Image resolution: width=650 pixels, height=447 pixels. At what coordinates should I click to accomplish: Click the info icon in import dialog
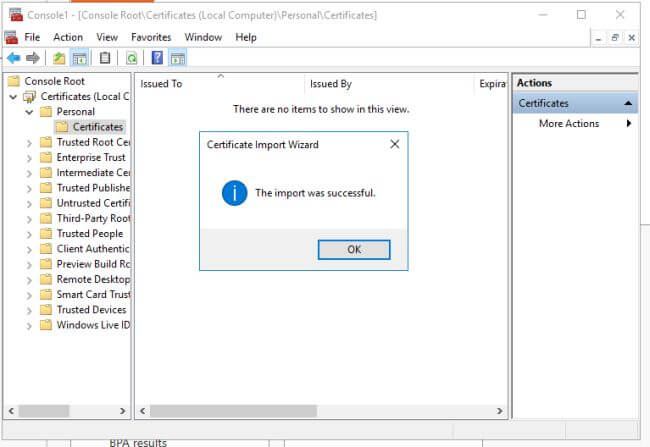point(235,193)
